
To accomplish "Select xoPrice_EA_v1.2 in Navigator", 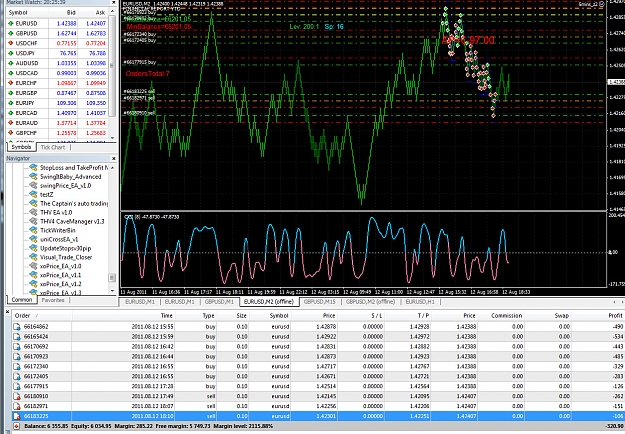I will coord(61,284).
